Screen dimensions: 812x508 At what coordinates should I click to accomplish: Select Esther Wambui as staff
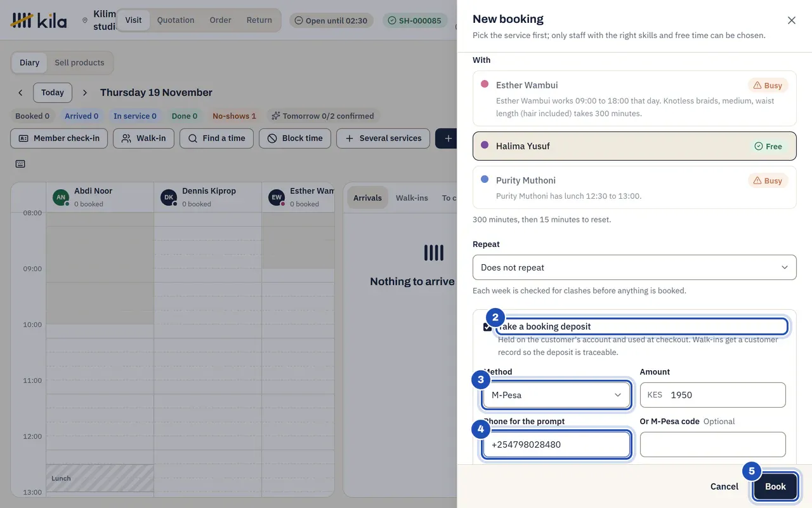634,98
